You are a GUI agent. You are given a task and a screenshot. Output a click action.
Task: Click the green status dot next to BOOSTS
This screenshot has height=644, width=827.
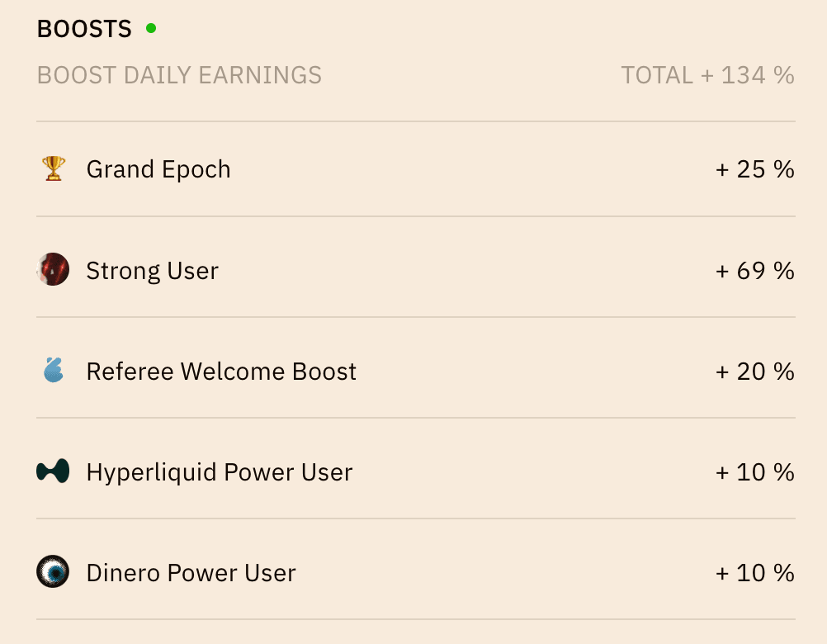(151, 26)
